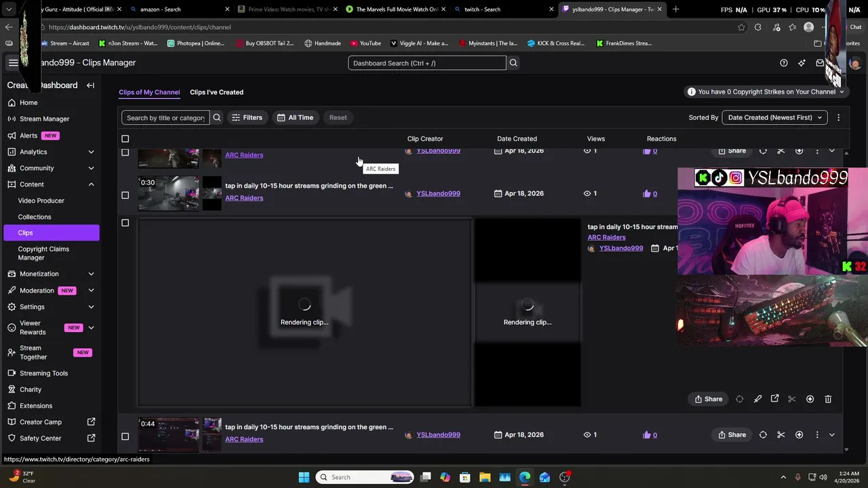
Task: Open the hamburger menu at top left
Action: (13, 63)
